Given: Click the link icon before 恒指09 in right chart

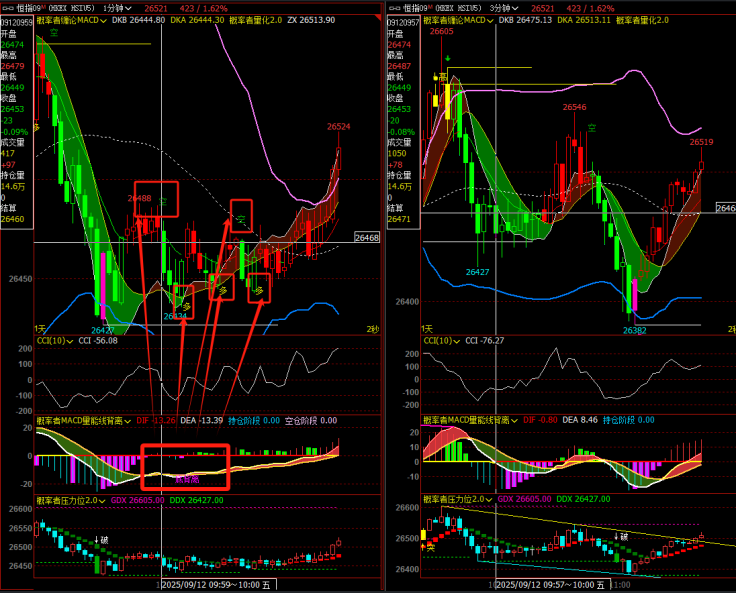Looking at the screenshot, I should click(393, 7).
